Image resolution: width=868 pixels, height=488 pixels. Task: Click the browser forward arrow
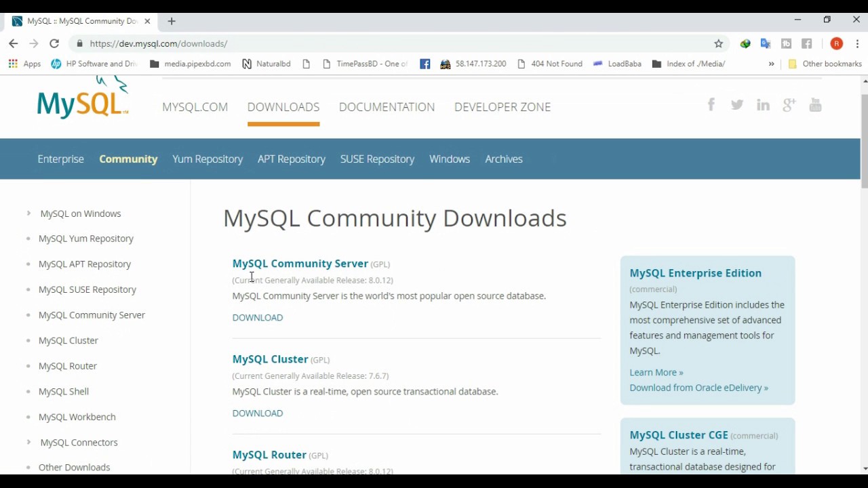pyautogui.click(x=34, y=43)
